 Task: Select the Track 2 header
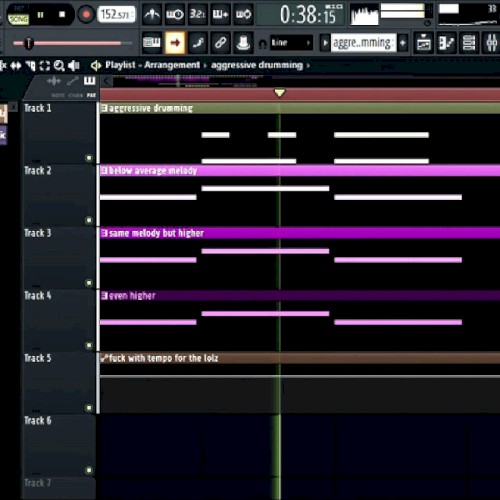coord(59,195)
